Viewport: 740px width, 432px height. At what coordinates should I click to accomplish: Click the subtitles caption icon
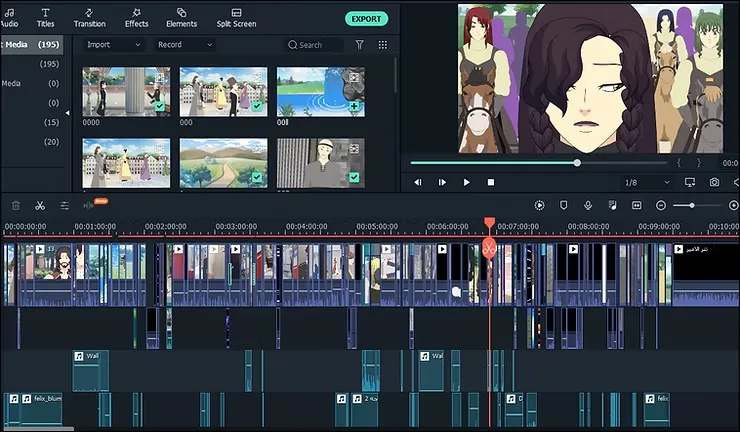pyautogui.click(x=637, y=205)
